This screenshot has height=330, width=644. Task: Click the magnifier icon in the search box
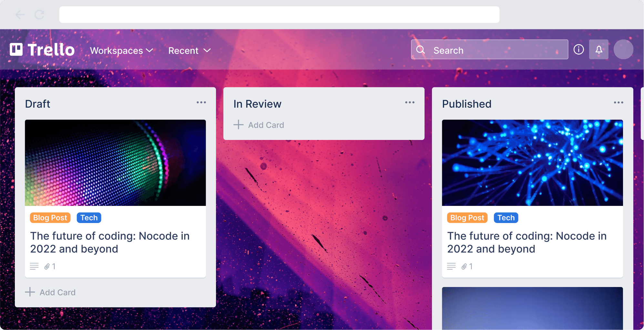(421, 50)
